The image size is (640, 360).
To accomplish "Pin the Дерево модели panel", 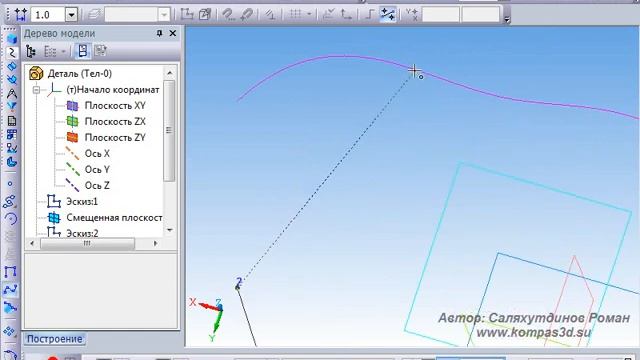I will pos(160,33).
